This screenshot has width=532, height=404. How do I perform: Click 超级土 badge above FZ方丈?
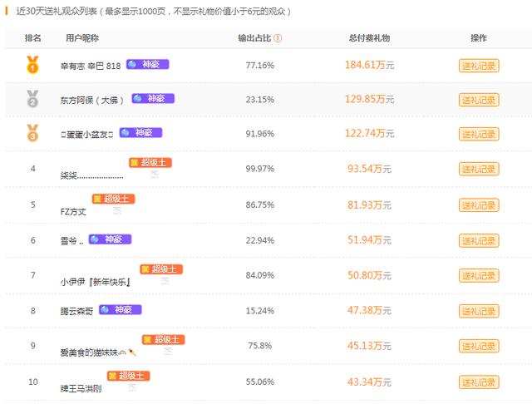(113, 199)
